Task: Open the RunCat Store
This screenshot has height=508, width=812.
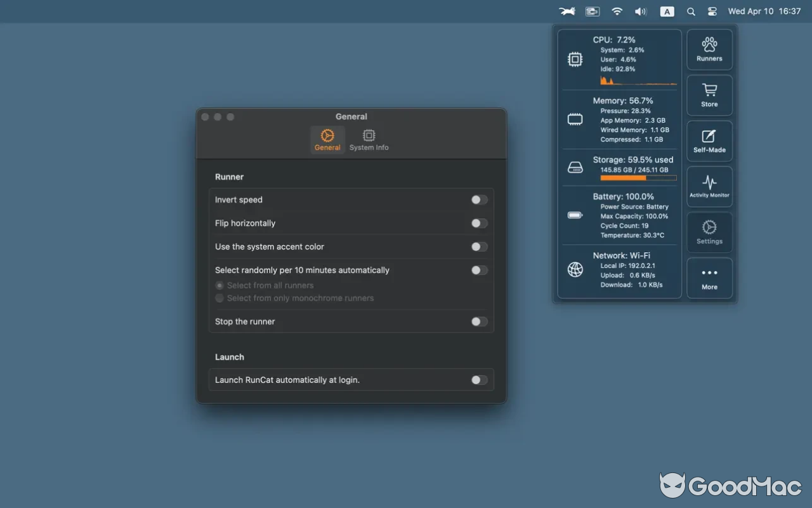Action: (x=709, y=95)
